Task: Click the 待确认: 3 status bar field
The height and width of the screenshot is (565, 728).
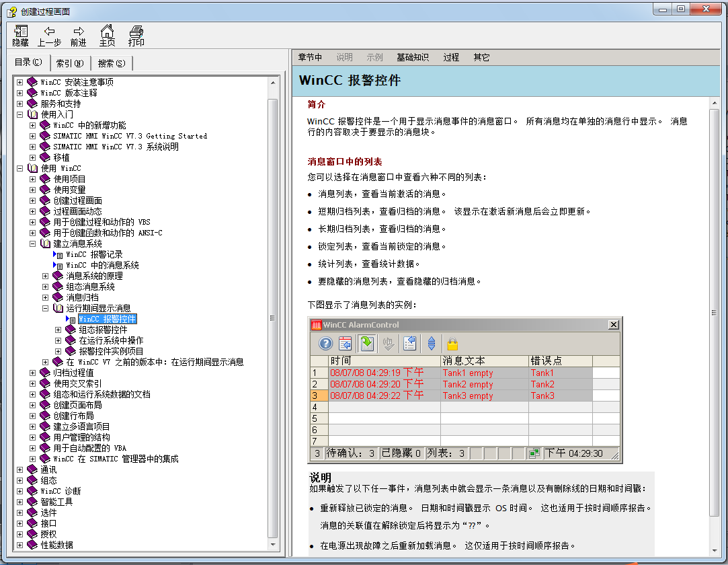Action: [350, 453]
